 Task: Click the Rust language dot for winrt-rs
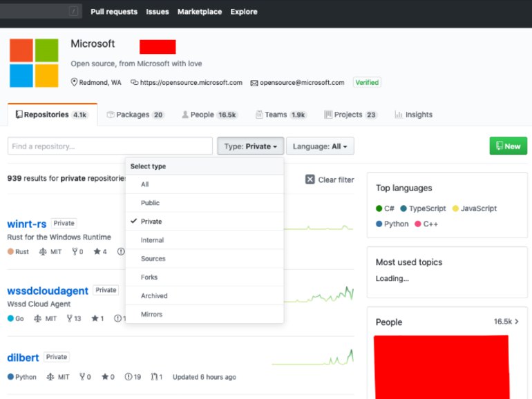[x=10, y=251]
